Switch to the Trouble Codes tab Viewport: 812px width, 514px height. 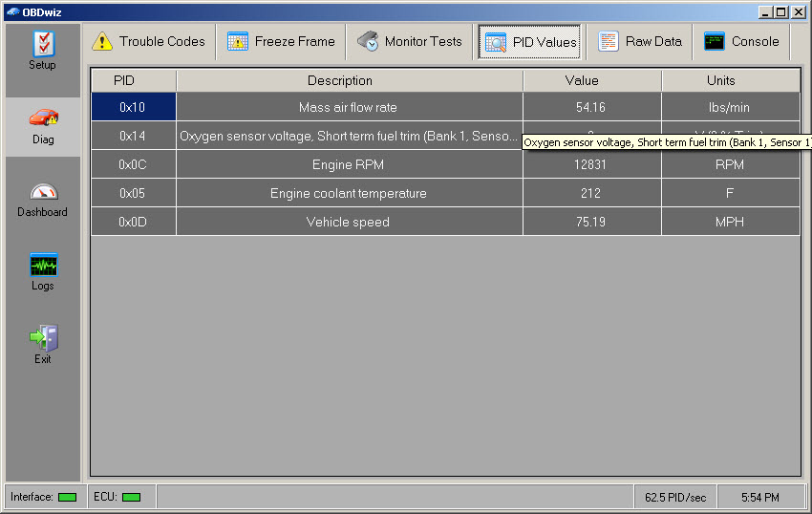tap(148, 42)
